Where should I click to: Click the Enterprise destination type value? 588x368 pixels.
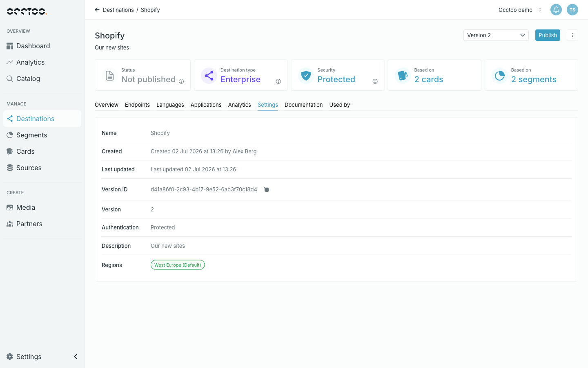point(241,79)
